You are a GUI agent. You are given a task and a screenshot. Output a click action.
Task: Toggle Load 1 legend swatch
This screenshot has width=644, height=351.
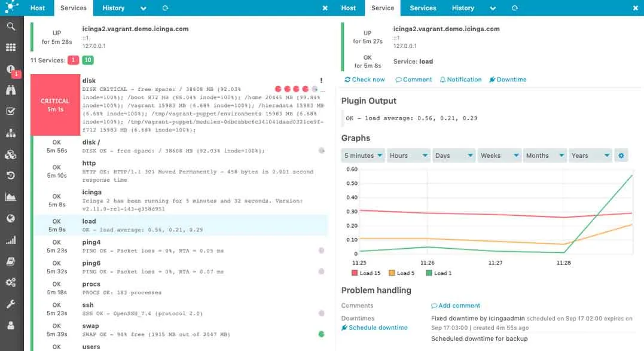coord(429,273)
